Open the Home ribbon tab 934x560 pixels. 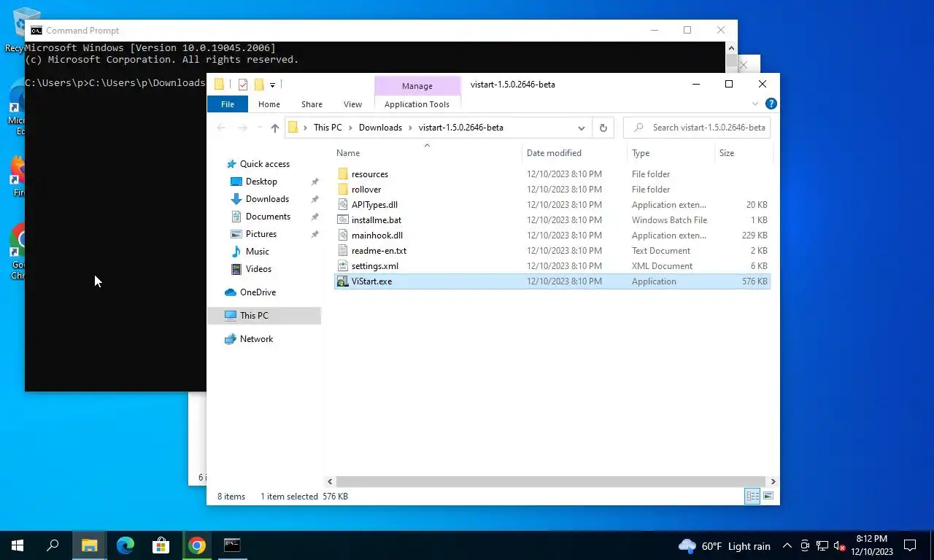(269, 104)
